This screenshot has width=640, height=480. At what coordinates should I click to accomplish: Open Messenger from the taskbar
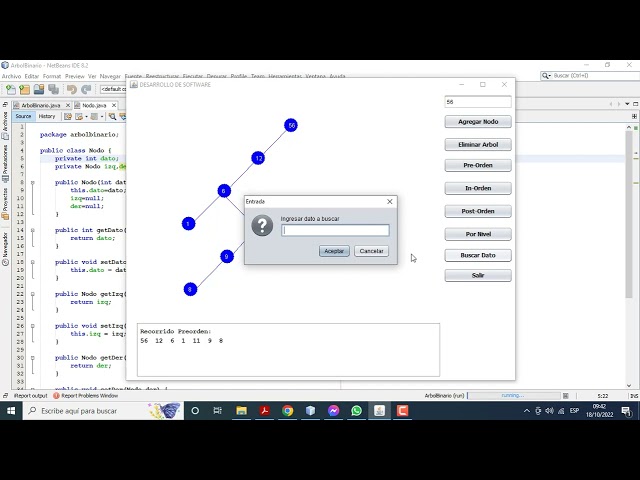[333, 411]
